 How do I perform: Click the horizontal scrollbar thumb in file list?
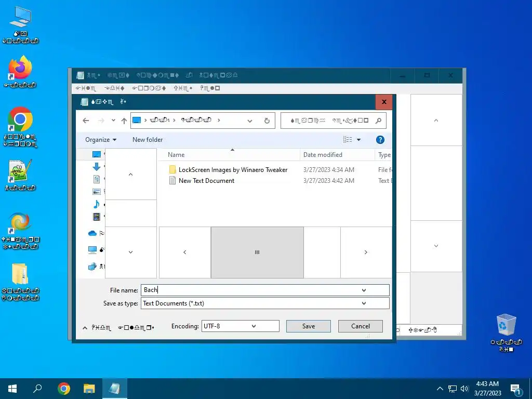click(x=257, y=252)
